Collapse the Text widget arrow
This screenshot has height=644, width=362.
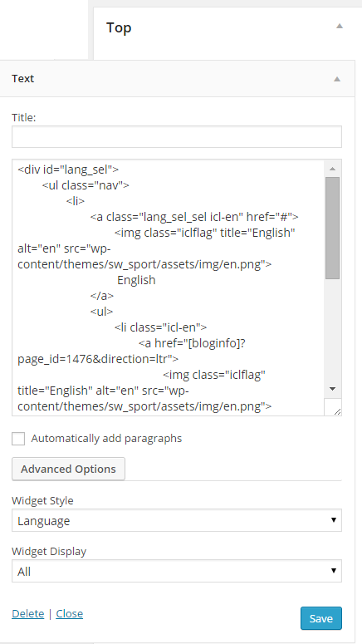pos(337,79)
